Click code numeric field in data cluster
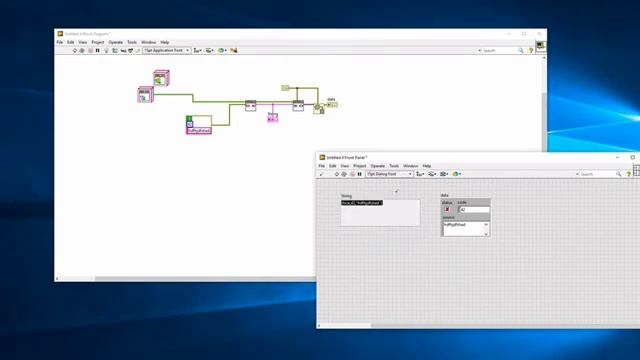Screen dimensions: 640x360 [475, 210]
